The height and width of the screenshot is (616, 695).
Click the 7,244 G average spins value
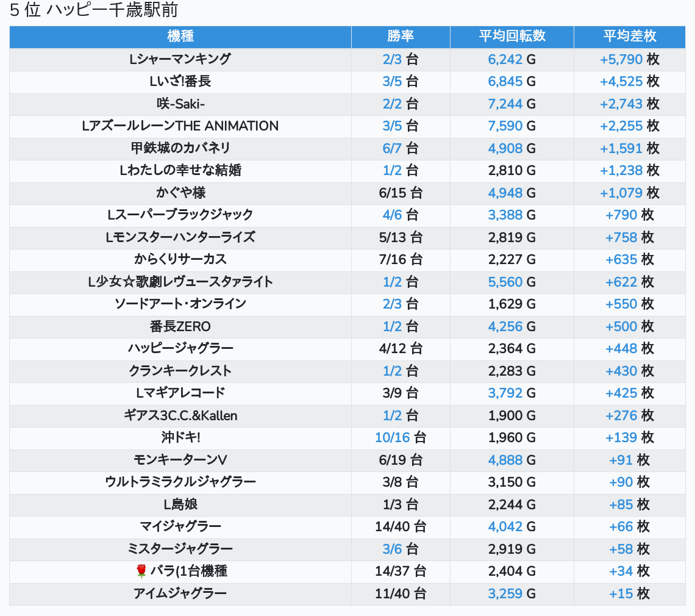512,104
